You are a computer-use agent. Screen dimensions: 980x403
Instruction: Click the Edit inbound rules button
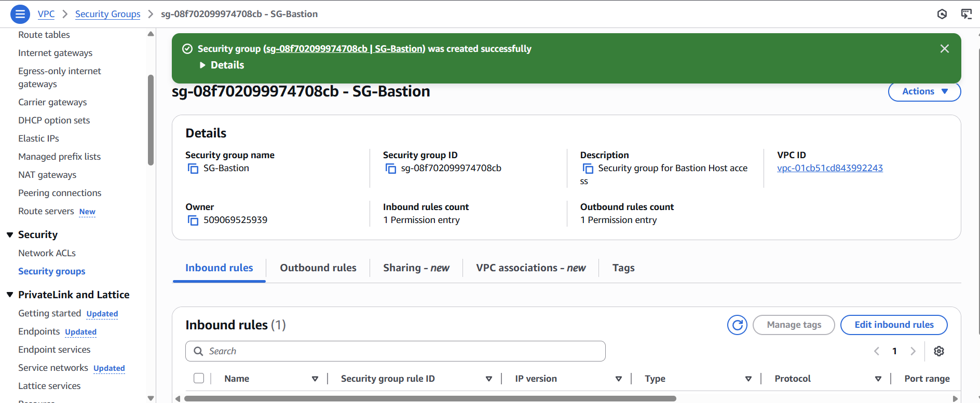tap(894, 325)
